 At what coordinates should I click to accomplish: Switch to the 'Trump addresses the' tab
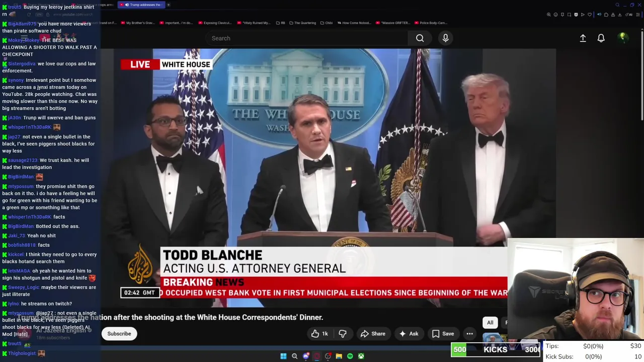point(141,5)
